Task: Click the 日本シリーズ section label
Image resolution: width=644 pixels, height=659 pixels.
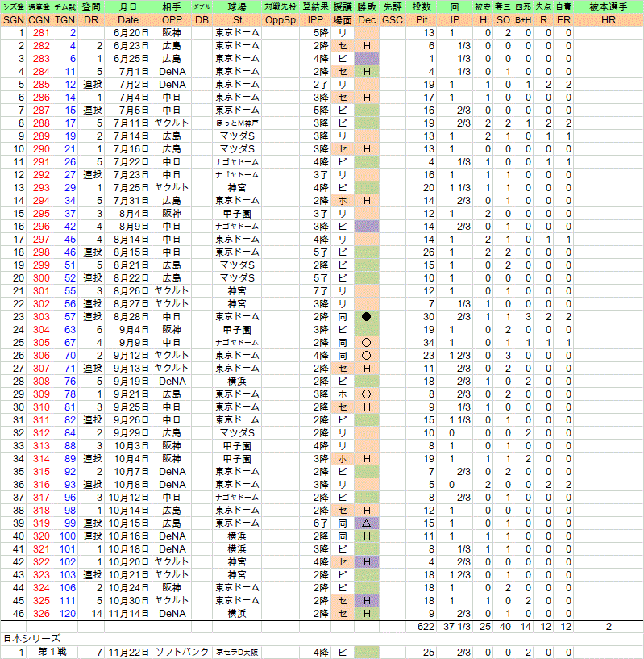Action: (32, 639)
